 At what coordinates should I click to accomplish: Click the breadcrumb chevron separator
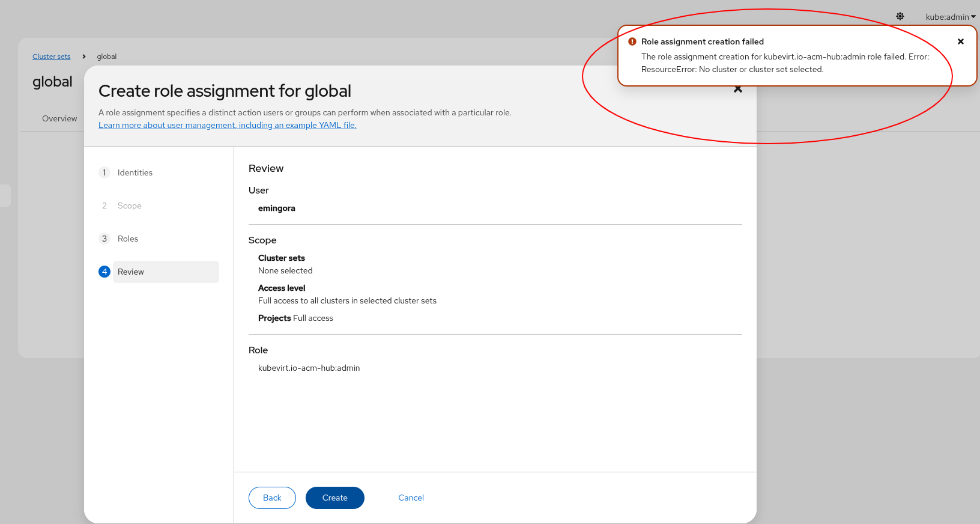click(x=83, y=56)
